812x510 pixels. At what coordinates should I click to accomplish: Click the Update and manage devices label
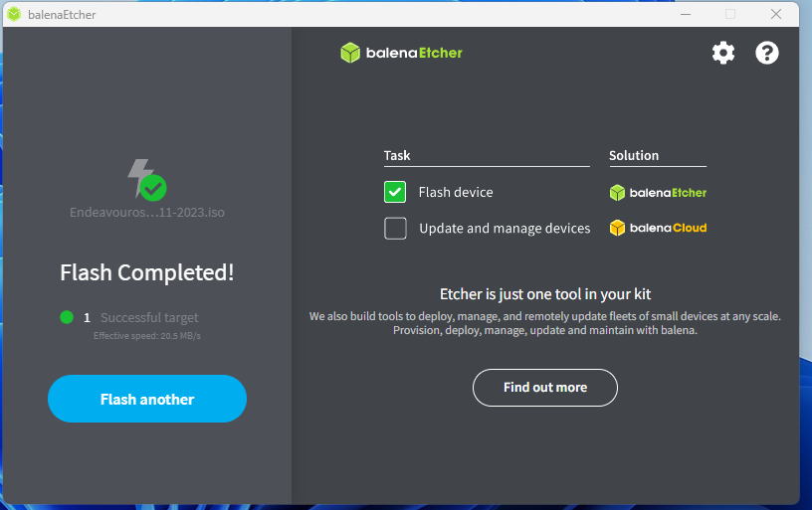click(x=505, y=229)
